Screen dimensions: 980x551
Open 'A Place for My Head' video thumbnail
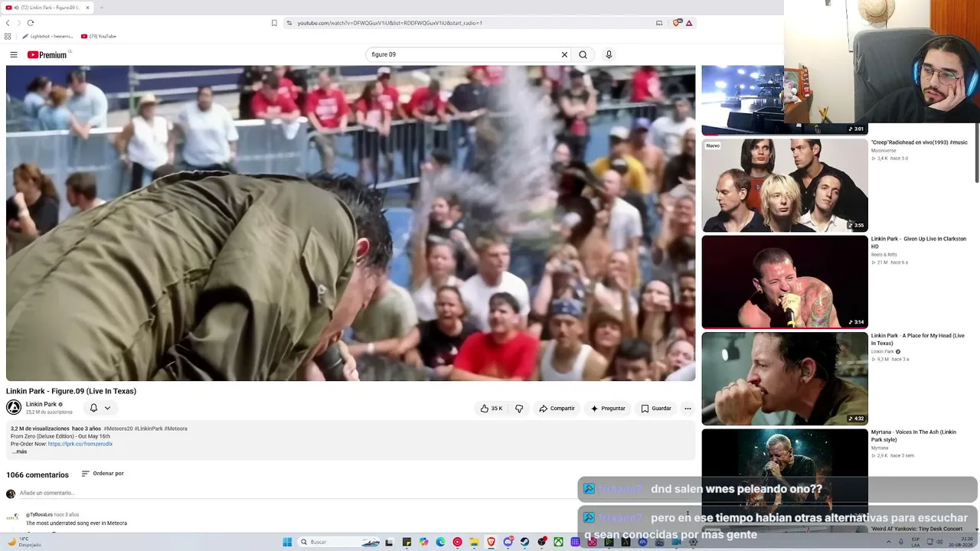[785, 379]
